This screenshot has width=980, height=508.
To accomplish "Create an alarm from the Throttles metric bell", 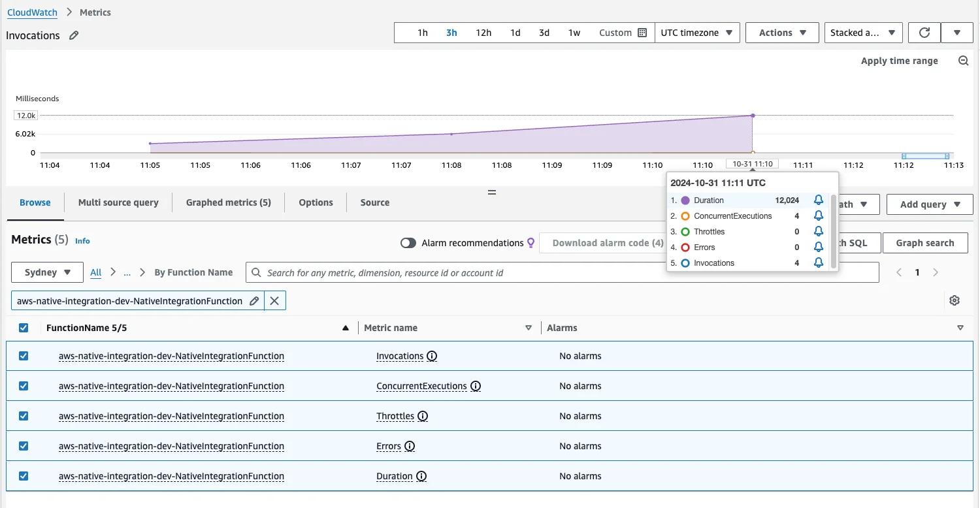I will (819, 231).
